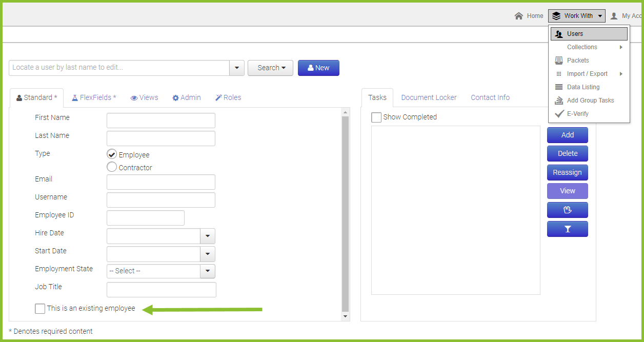This screenshot has width=644, height=342.
Task: Select the Contractor type radio button
Action: pyautogui.click(x=112, y=167)
